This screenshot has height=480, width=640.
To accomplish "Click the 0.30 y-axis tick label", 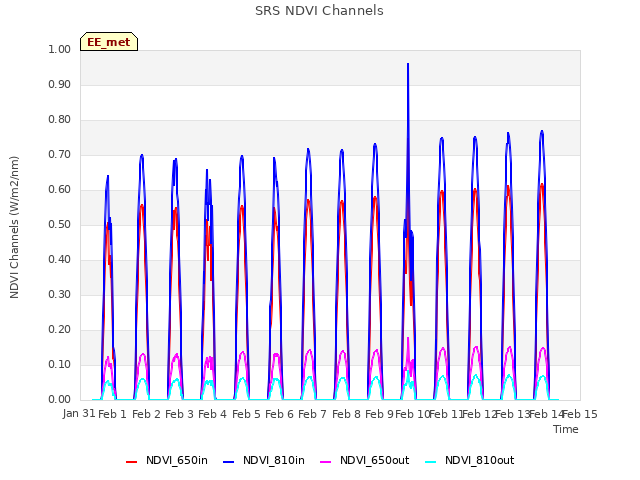I will (x=59, y=294).
